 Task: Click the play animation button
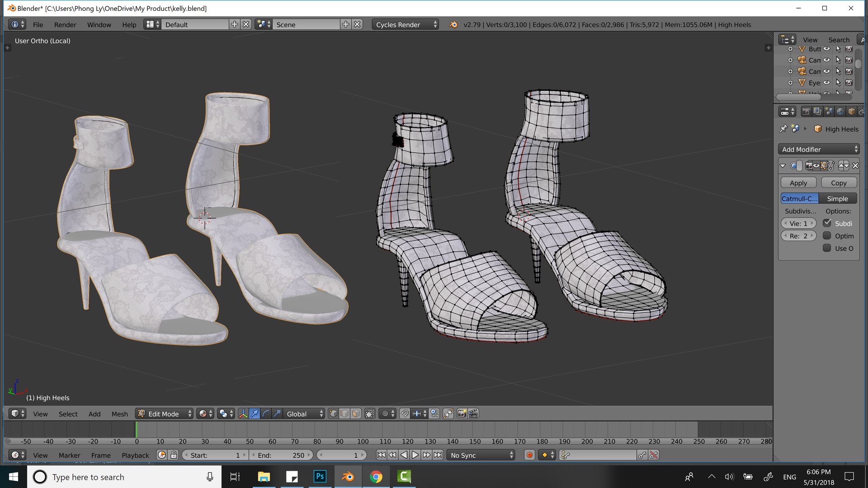tap(415, 455)
